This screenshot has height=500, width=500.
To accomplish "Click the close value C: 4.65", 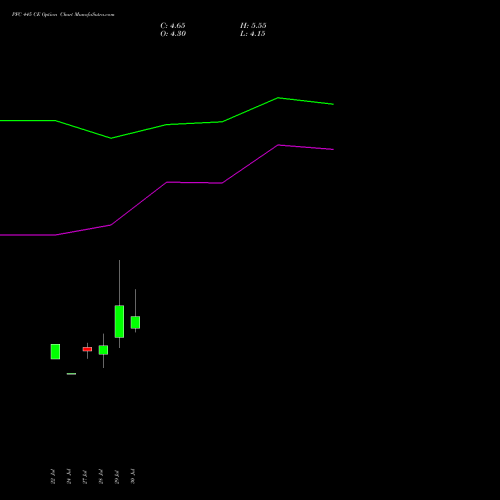I will click(x=173, y=26).
